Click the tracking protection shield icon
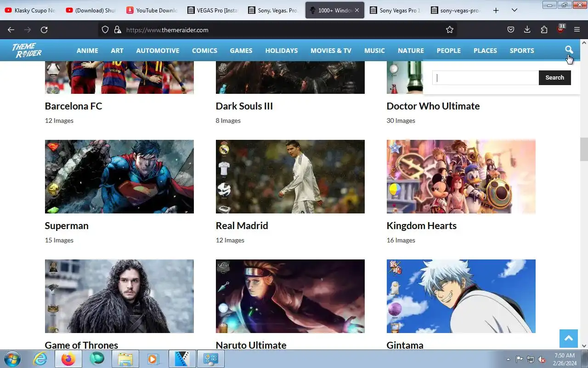Viewport: 588px width, 368px height. [105, 29]
